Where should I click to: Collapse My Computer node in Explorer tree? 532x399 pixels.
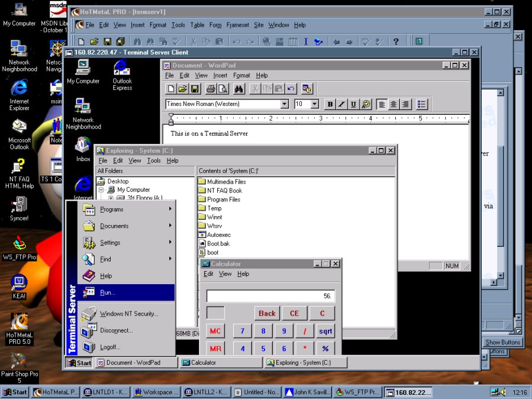(101, 189)
